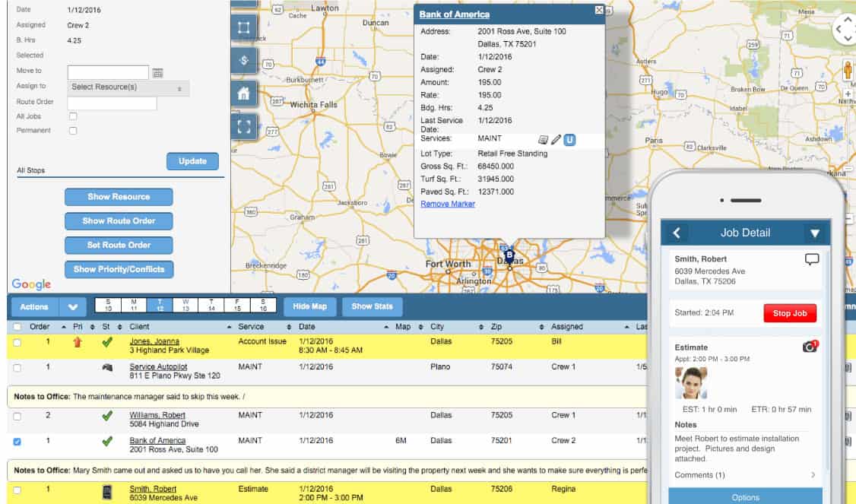Click the Street View pegman icon
The image size is (856, 504).
tap(848, 71)
